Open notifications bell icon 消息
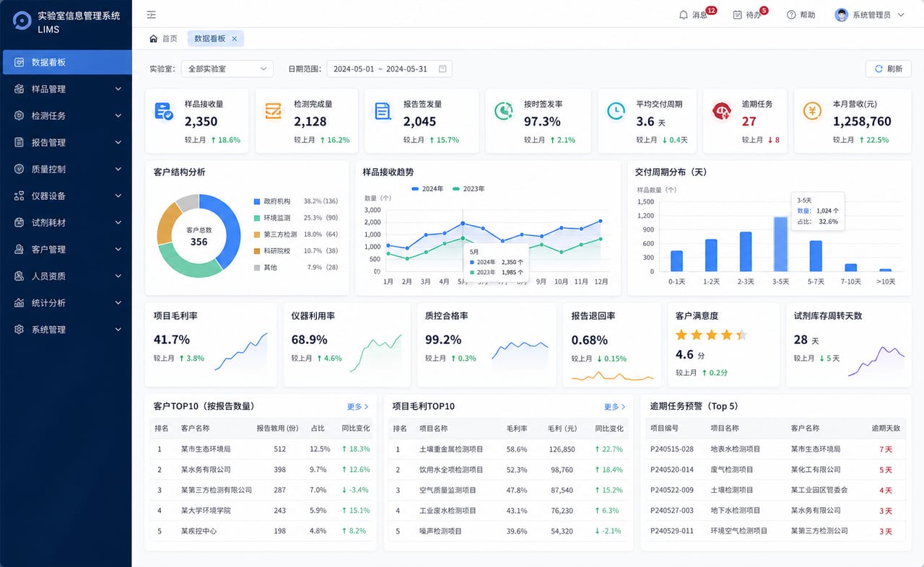This screenshot has width=924, height=567. click(x=683, y=14)
